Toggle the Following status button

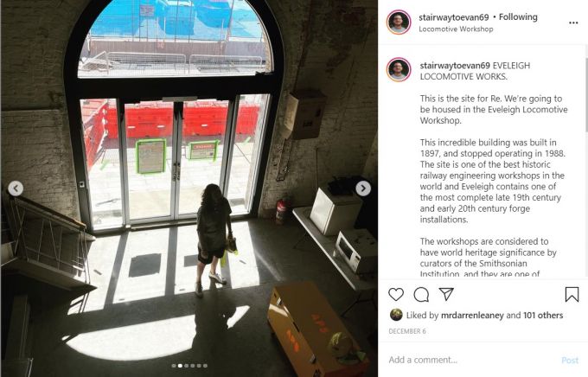(x=518, y=17)
